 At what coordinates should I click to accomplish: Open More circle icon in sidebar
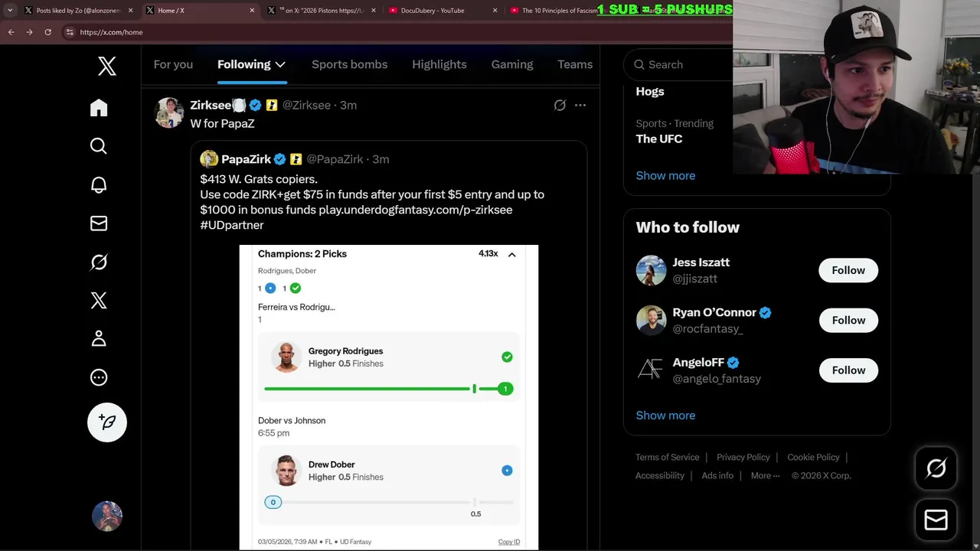(x=99, y=377)
